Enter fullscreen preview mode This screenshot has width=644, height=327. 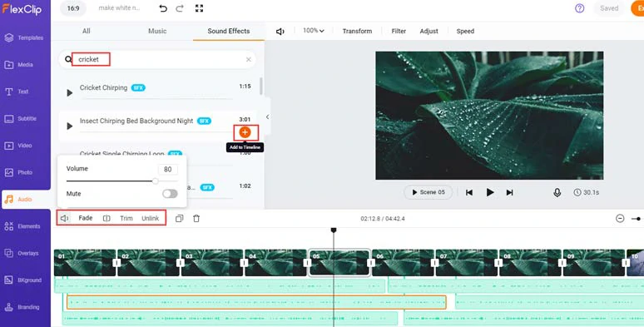coord(199,8)
